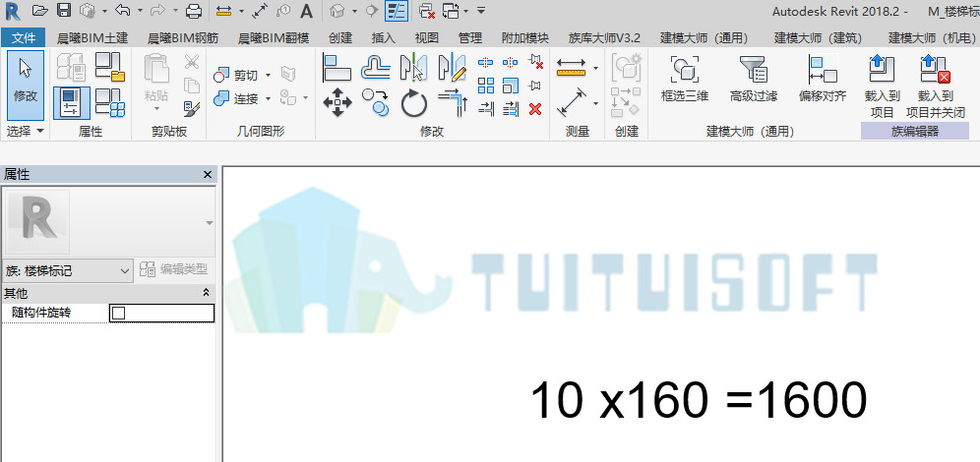This screenshot has width=980, height=462.
Task: Select Mirror - Draw Axis tool
Action: (x=452, y=68)
